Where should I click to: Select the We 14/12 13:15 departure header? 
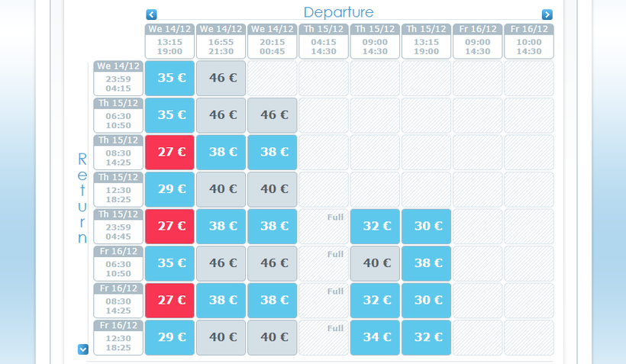tap(169, 41)
